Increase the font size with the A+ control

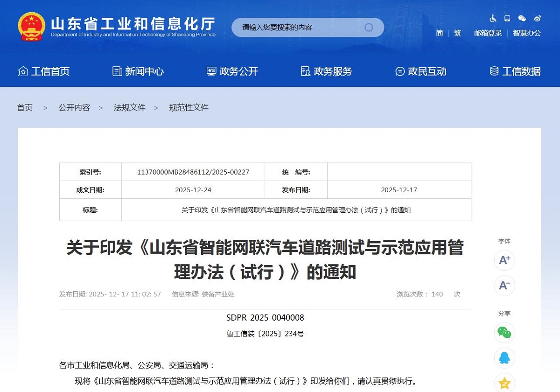tap(504, 260)
